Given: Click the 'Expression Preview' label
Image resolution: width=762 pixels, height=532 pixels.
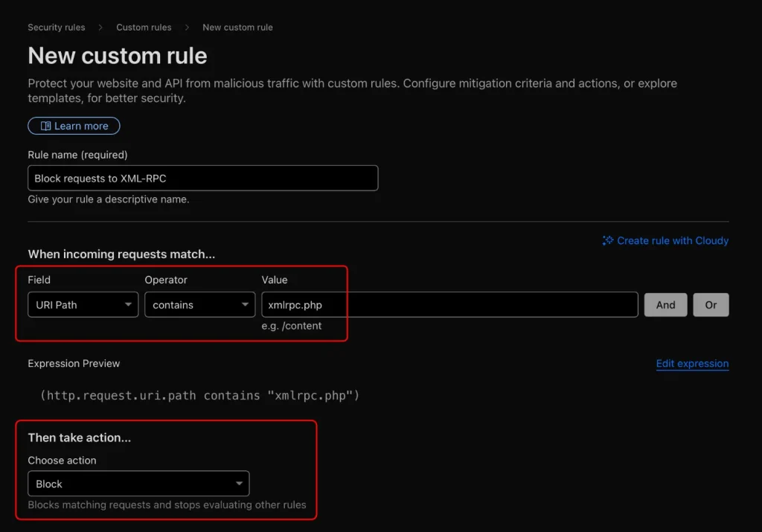Looking at the screenshot, I should tap(74, 363).
